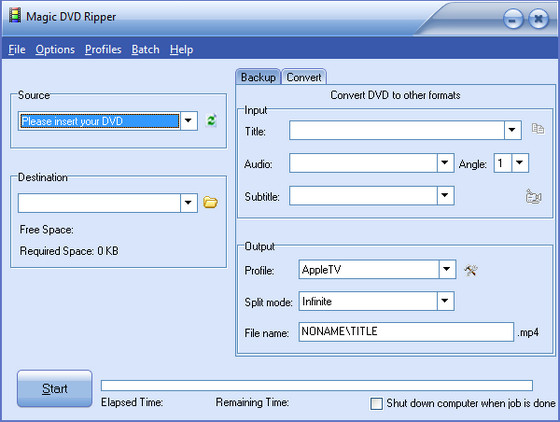Click the File name input field

(406, 332)
